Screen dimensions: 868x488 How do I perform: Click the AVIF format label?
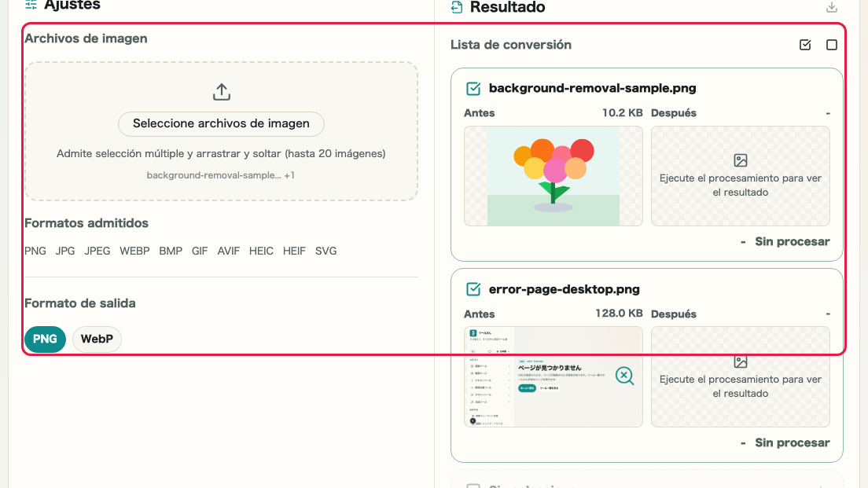point(229,251)
